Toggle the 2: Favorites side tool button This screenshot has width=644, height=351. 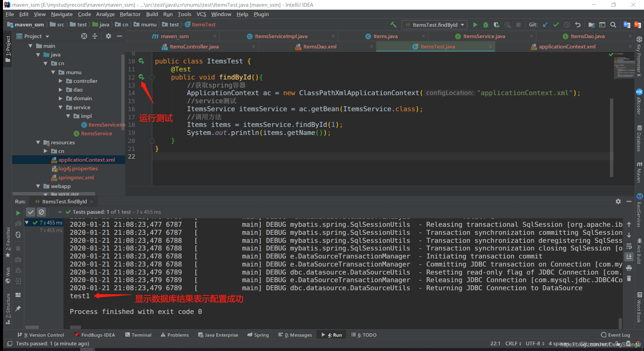point(8,242)
